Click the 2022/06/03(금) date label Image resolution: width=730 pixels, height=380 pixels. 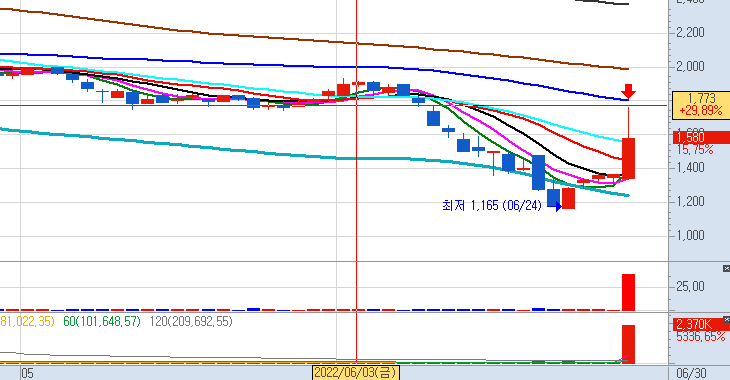pos(356,373)
